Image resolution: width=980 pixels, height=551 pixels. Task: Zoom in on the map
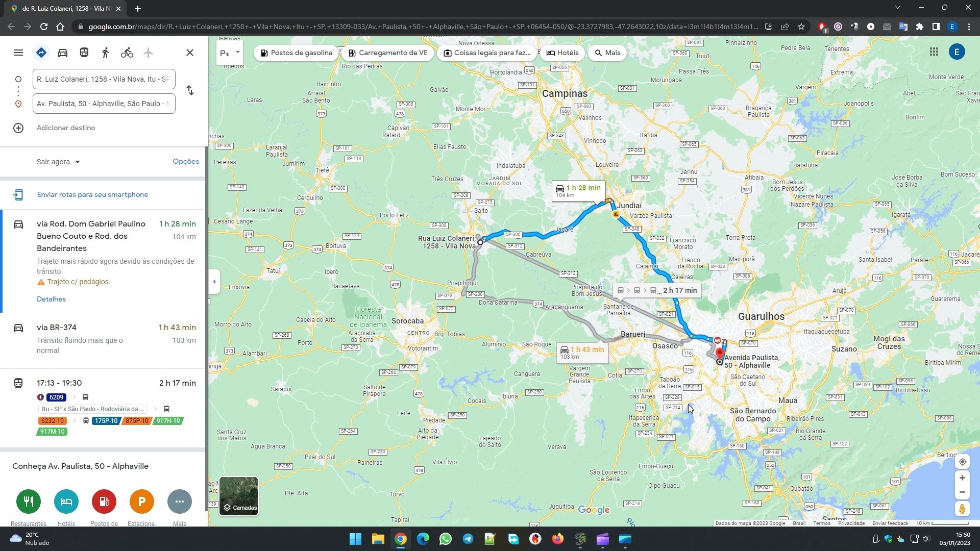[x=962, y=478]
